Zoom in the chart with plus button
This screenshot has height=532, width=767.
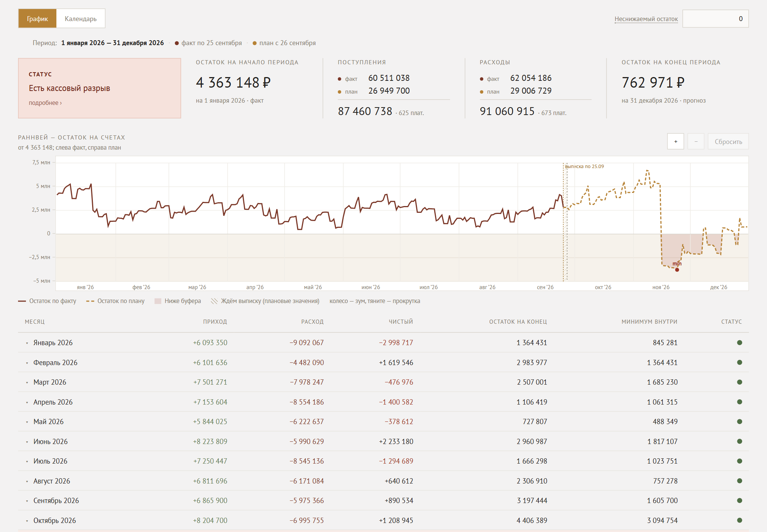click(676, 141)
